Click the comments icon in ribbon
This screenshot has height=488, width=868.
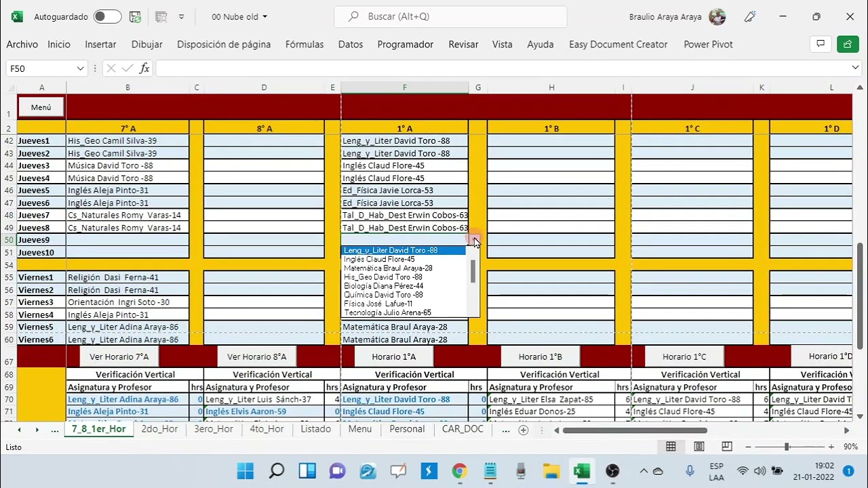(x=821, y=44)
